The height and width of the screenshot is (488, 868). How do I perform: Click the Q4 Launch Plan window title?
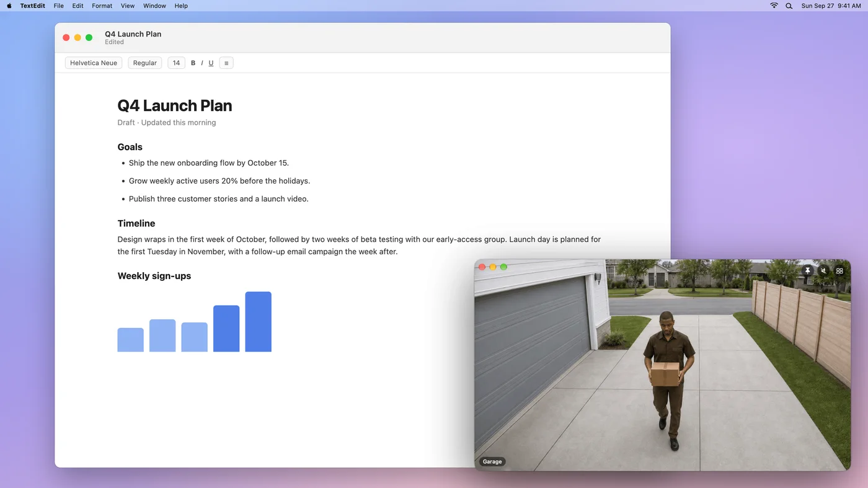coord(133,34)
